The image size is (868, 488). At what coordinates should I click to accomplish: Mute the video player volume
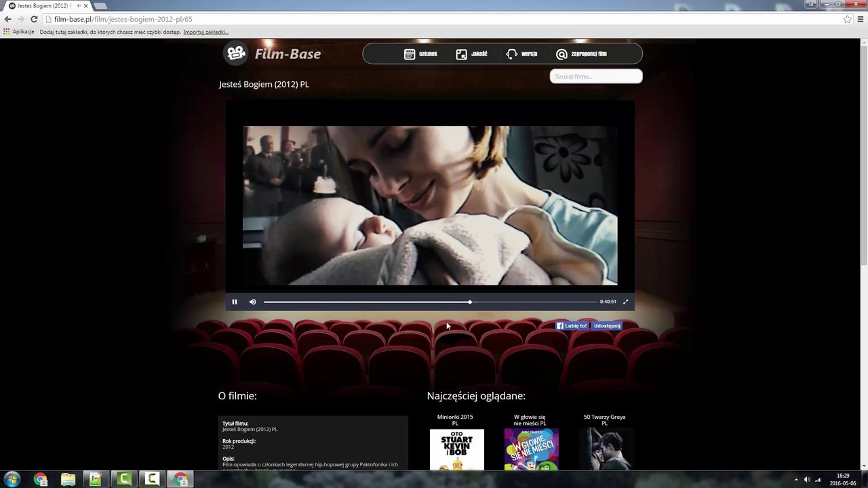(252, 302)
